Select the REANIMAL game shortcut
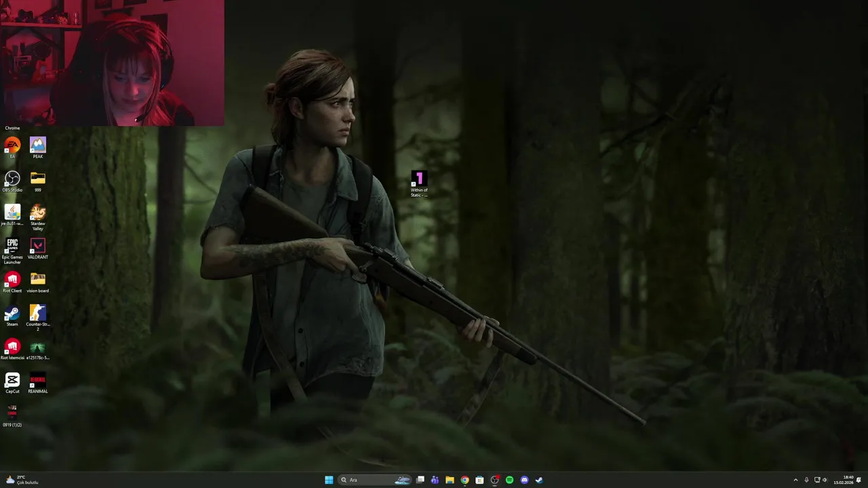 point(38,382)
